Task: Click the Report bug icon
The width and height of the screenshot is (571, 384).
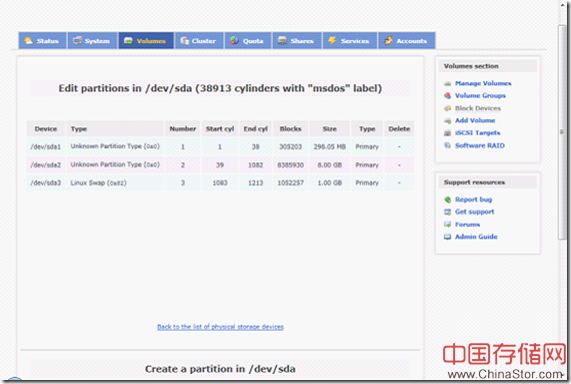Action: [448, 199]
